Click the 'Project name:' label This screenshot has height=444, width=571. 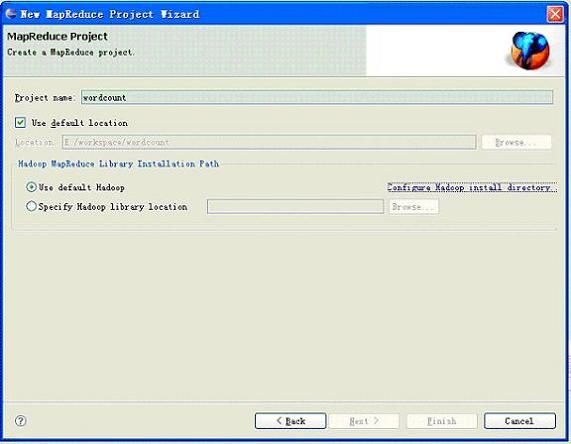[x=45, y=98]
